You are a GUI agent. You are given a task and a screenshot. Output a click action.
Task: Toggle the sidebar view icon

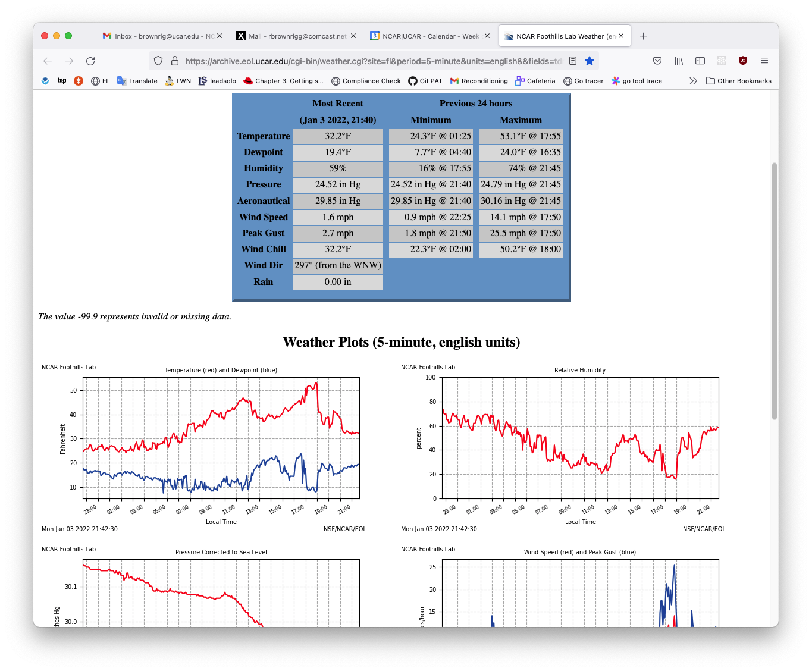pos(700,61)
